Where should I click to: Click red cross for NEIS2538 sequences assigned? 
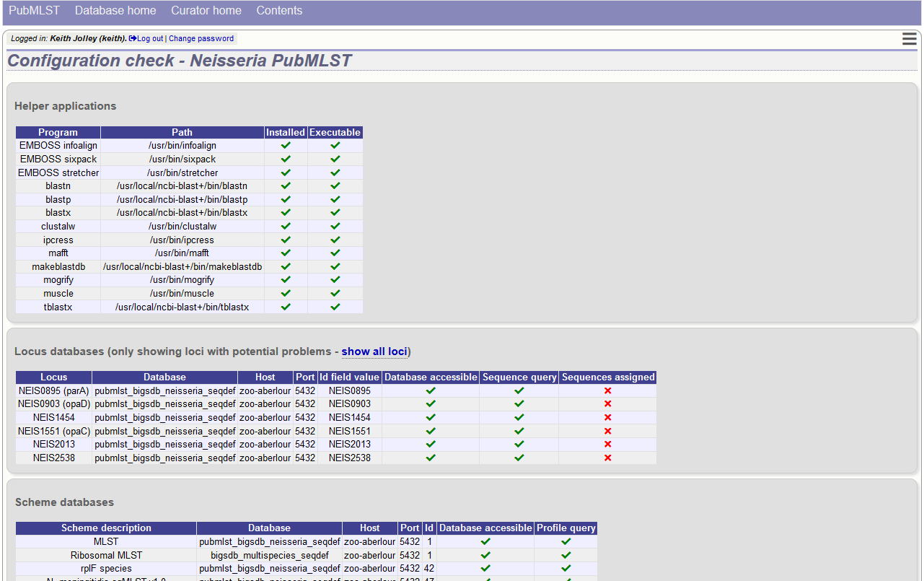coord(608,458)
